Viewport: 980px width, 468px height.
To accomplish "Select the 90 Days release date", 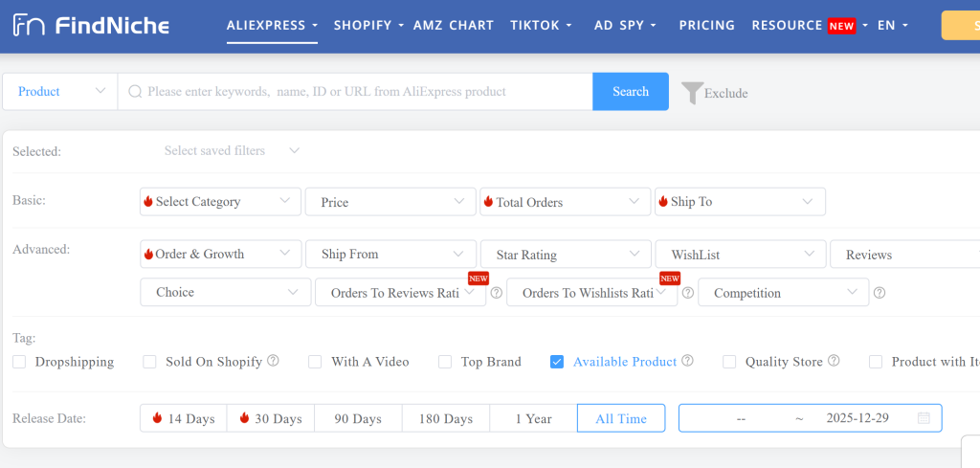I will (x=358, y=418).
